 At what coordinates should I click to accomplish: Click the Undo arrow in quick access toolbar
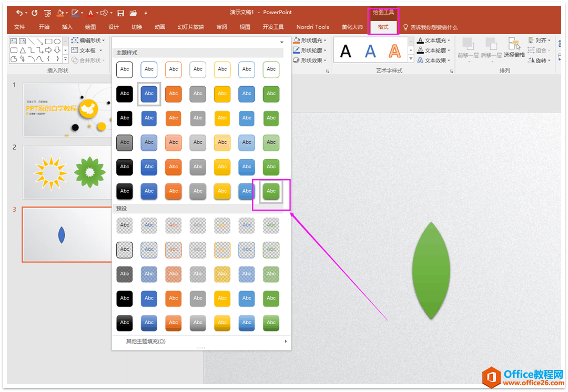19,13
